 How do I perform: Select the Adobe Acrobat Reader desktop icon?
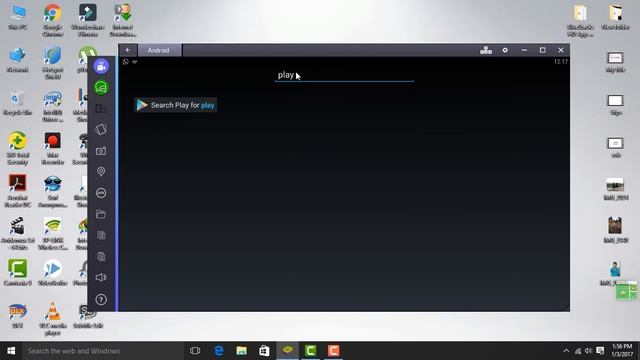coord(18,191)
